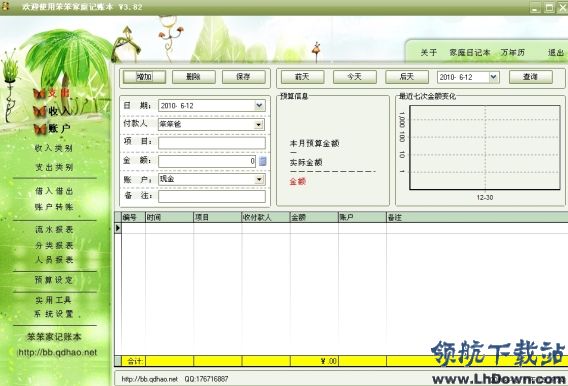Image resolution: width=568 pixels, height=386 pixels.
Task: Open 借入借出 in the sidebar
Action: pyautogui.click(x=54, y=191)
